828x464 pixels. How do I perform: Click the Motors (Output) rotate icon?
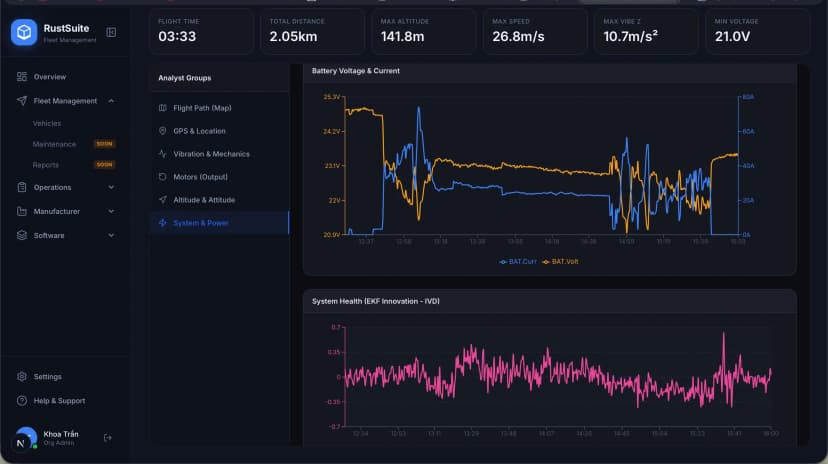click(163, 177)
